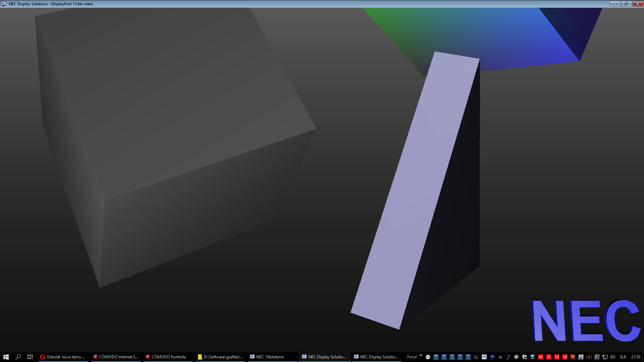Open COMODO Kontrola taskbar window
This screenshot has width=644, height=362.
coord(168,357)
